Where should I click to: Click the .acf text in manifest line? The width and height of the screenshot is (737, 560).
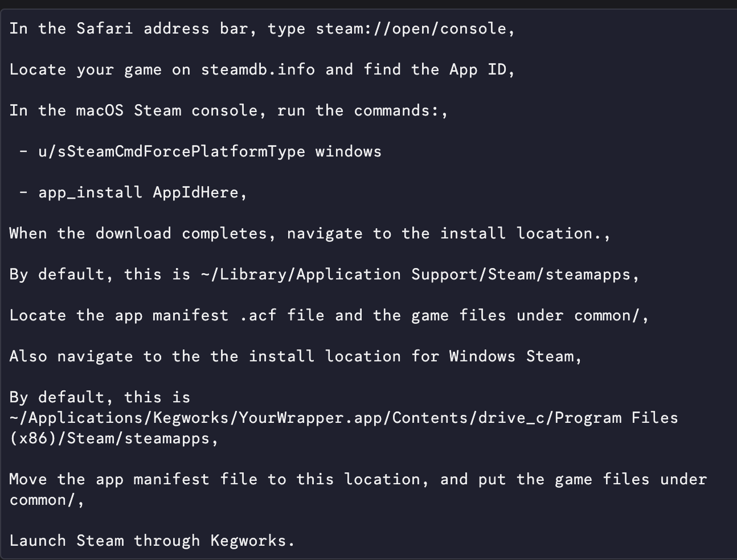pyautogui.click(x=257, y=315)
